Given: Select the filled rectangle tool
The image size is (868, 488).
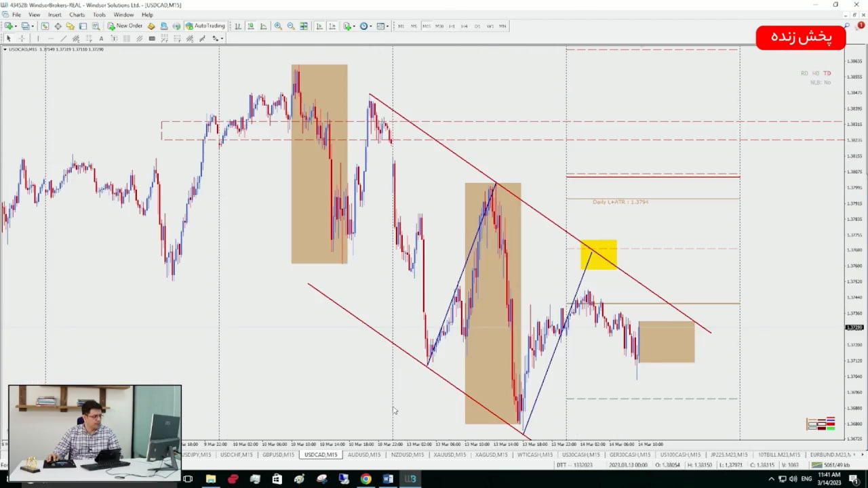Looking at the screenshot, I should click(152, 39).
